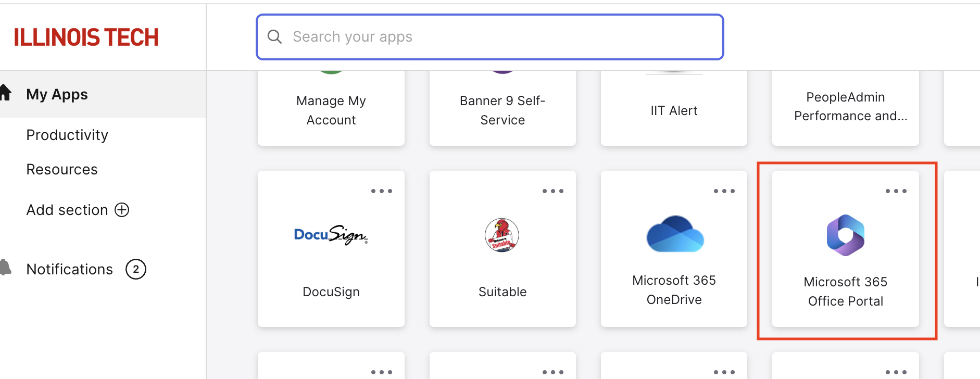980x379 pixels.
Task: Open PeopleAdmin Performance app tile
Action: point(846,108)
